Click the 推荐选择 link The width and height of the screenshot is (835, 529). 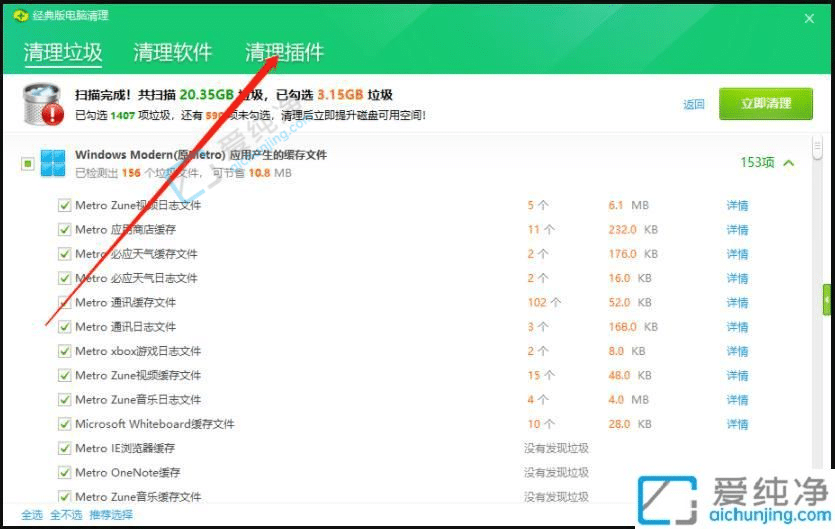point(111,515)
